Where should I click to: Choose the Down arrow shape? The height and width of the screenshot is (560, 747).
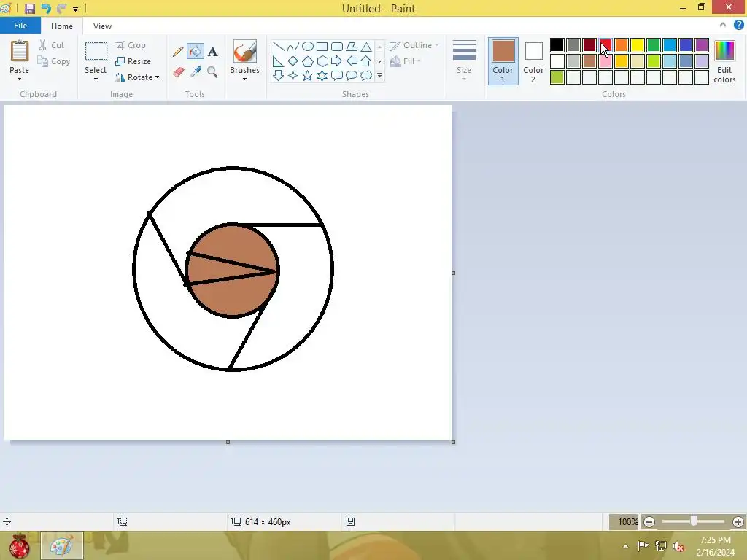click(279, 76)
